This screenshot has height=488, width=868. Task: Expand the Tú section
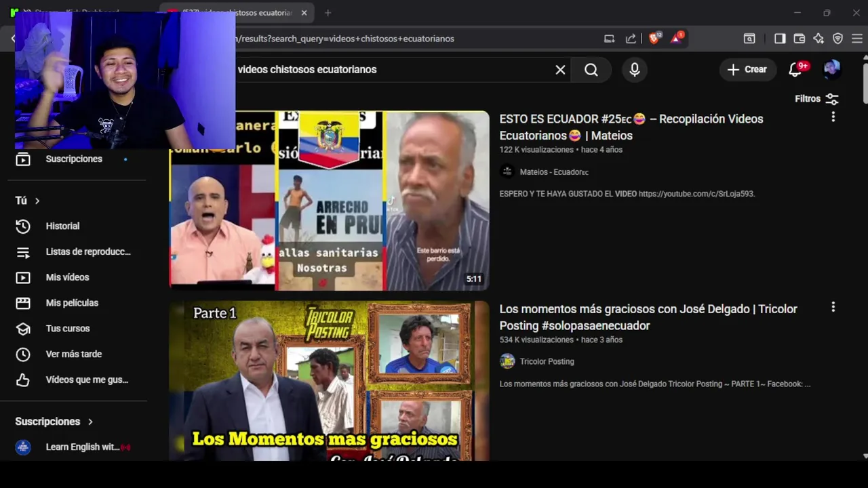tap(27, 201)
